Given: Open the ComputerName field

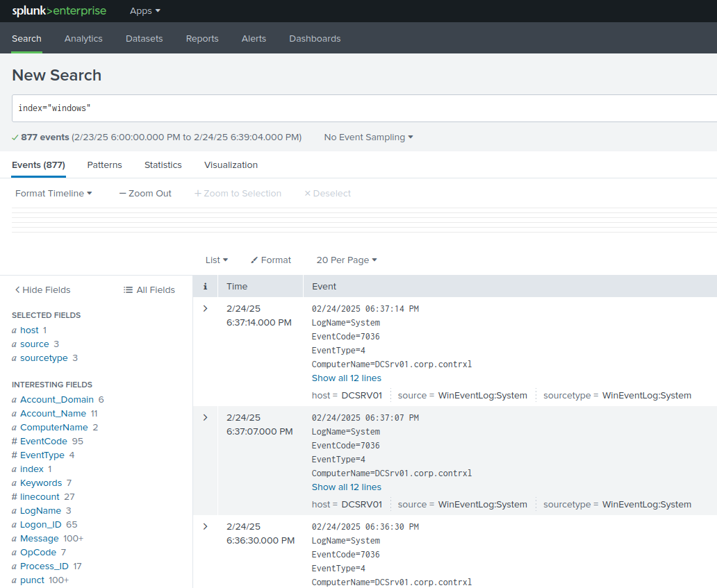Looking at the screenshot, I should tap(54, 427).
